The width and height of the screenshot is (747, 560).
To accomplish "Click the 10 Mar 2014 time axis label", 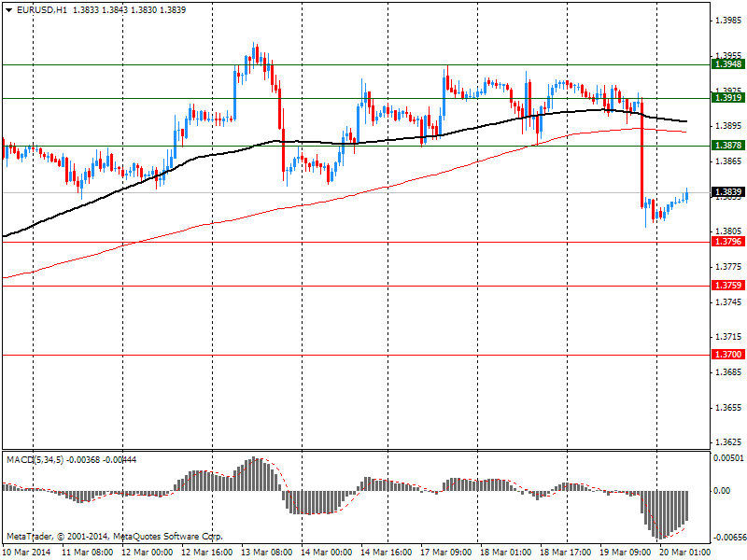I will click(27, 553).
